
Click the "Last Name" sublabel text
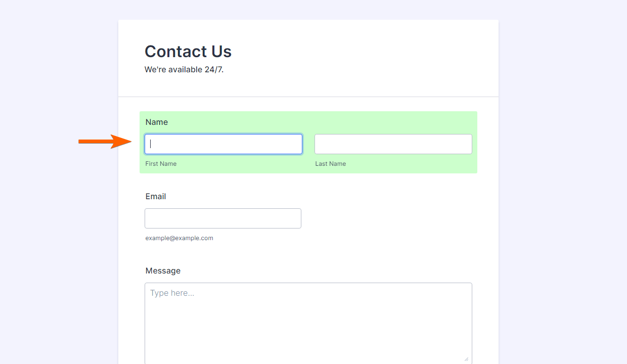(331, 164)
